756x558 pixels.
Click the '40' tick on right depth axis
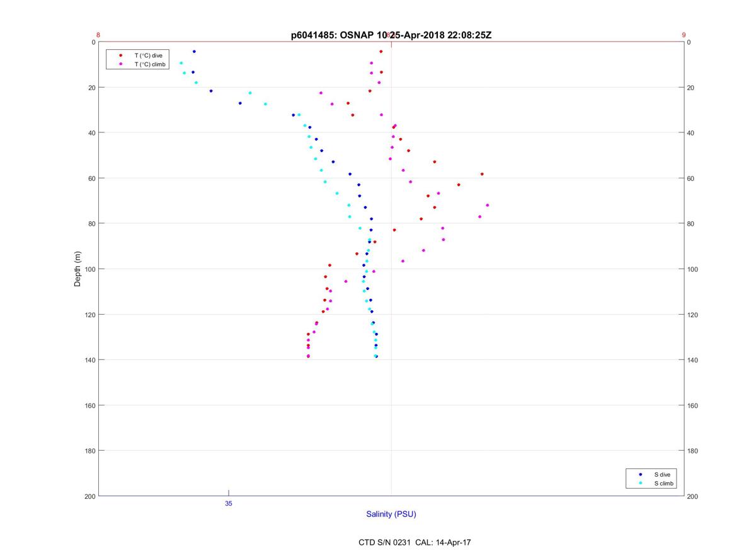click(691, 133)
